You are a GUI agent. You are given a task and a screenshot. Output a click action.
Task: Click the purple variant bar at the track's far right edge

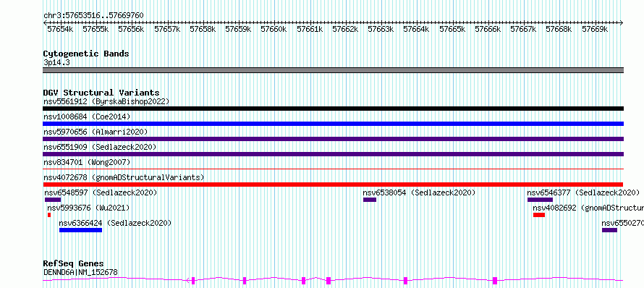pyautogui.click(x=609, y=230)
